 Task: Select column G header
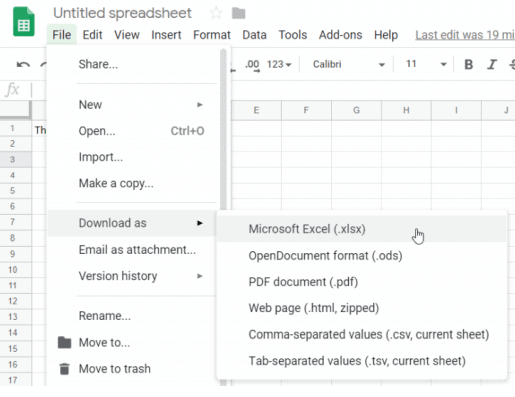tap(356, 110)
